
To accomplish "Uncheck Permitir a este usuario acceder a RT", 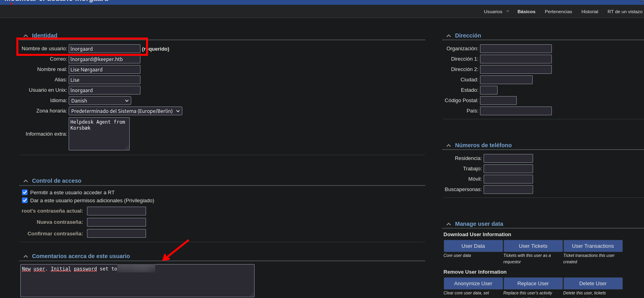I will pyautogui.click(x=25, y=192).
